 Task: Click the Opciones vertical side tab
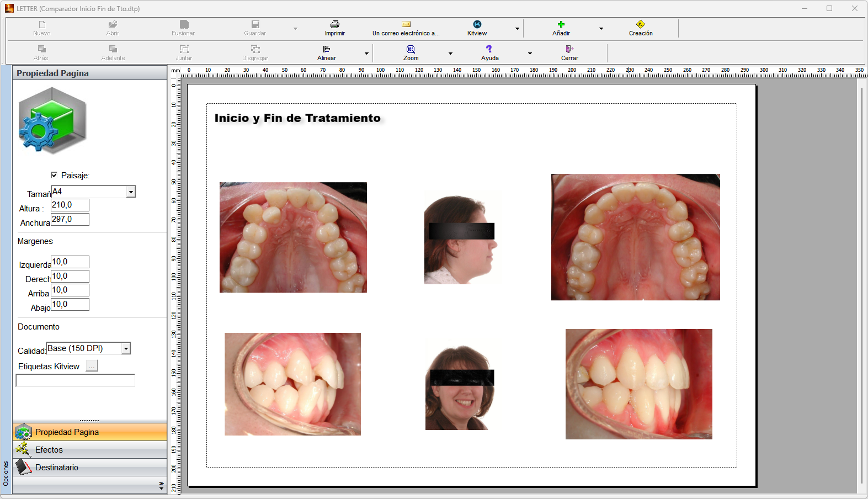coord(6,473)
